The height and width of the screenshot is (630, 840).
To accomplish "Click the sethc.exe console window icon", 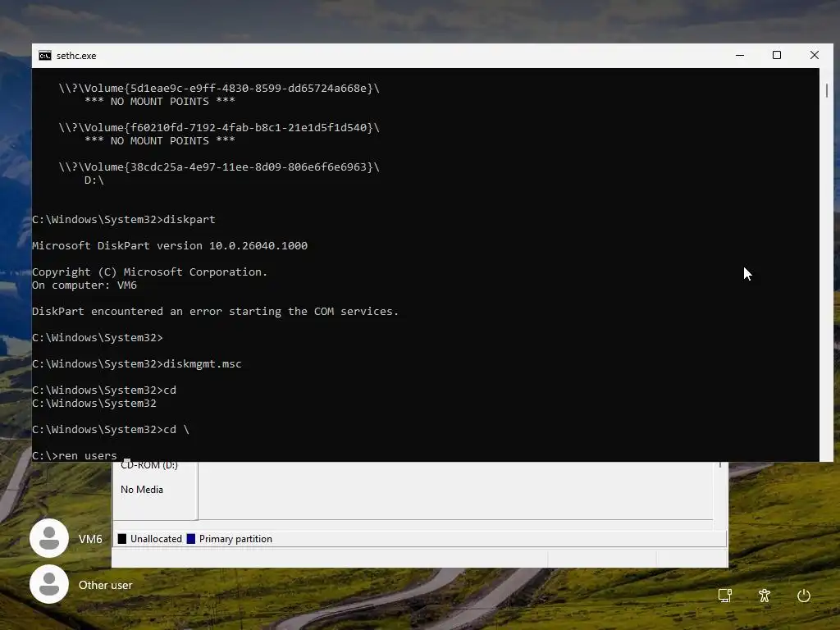I will pos(45,56).
